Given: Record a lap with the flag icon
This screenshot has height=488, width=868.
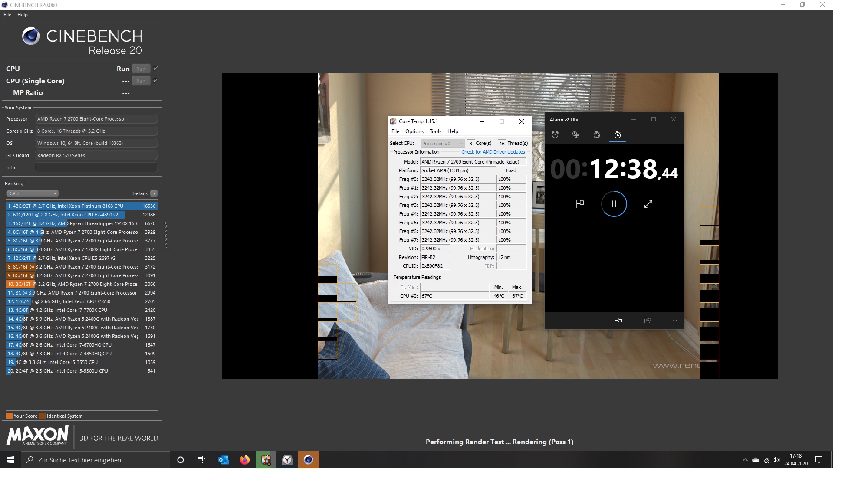Looking at the screenshot, I should [580, 204].
